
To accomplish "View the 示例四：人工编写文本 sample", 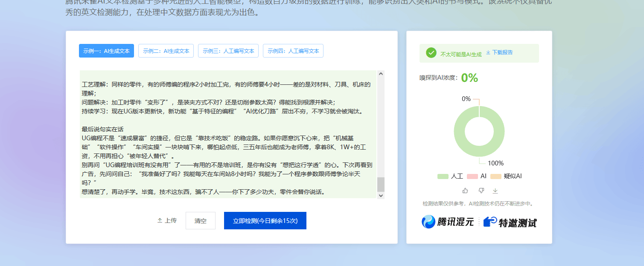I will pos(293,50).
